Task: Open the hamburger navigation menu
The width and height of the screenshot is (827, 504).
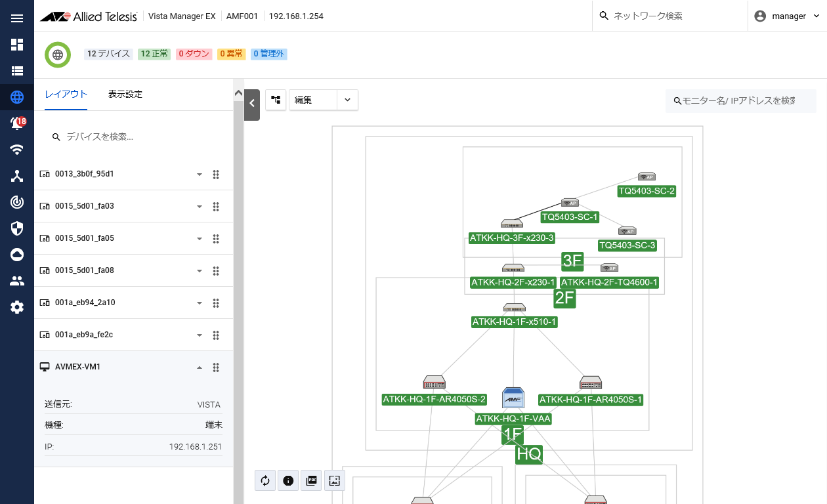Action: [17, 18]
